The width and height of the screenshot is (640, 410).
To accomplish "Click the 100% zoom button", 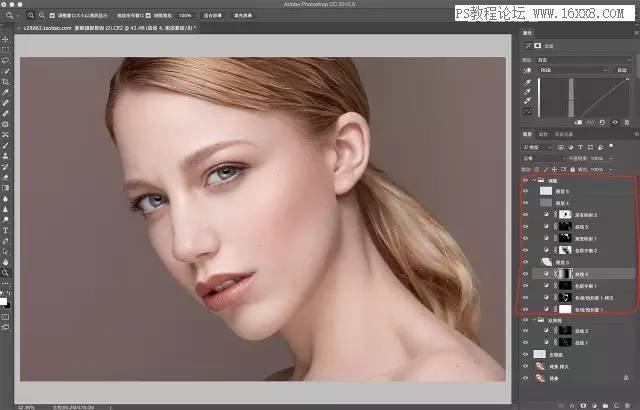I will (x=185, y=16).
